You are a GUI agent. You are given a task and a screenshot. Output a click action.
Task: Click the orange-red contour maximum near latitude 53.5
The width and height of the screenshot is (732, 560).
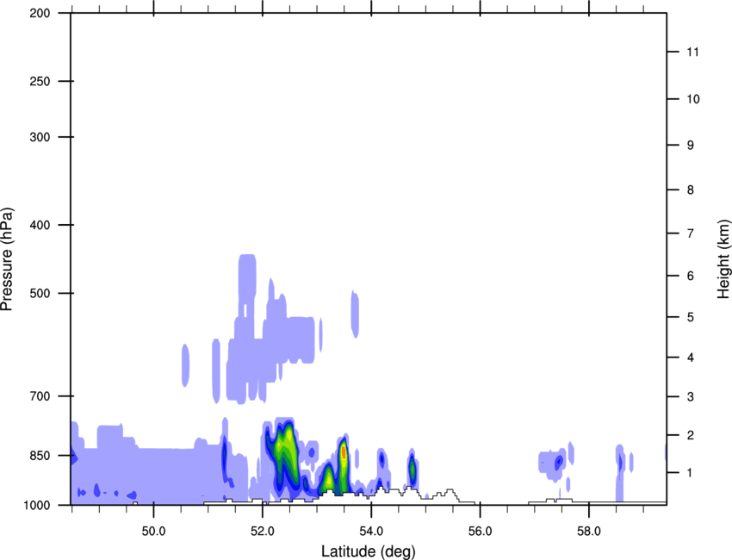(344, 452)
